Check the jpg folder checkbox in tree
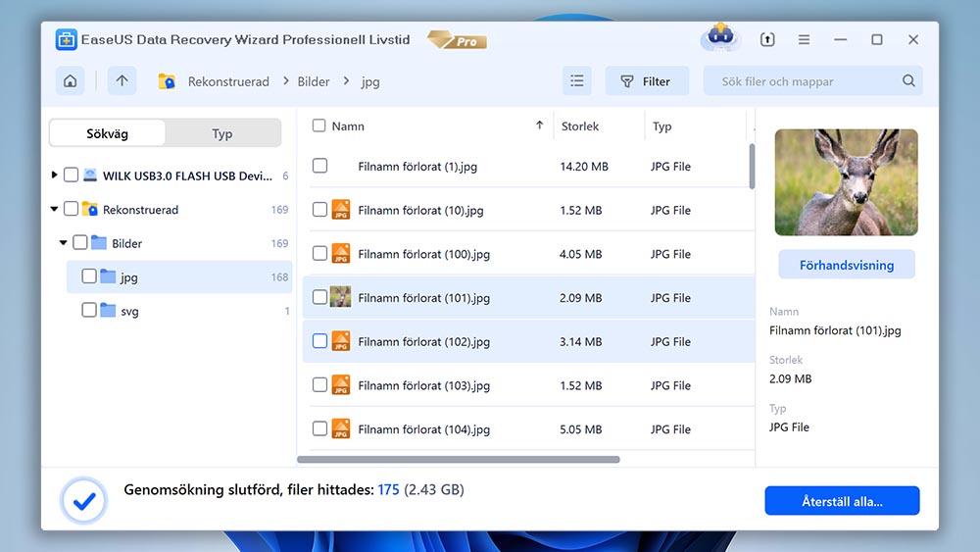The image size is (980, 552). (89, 276)
